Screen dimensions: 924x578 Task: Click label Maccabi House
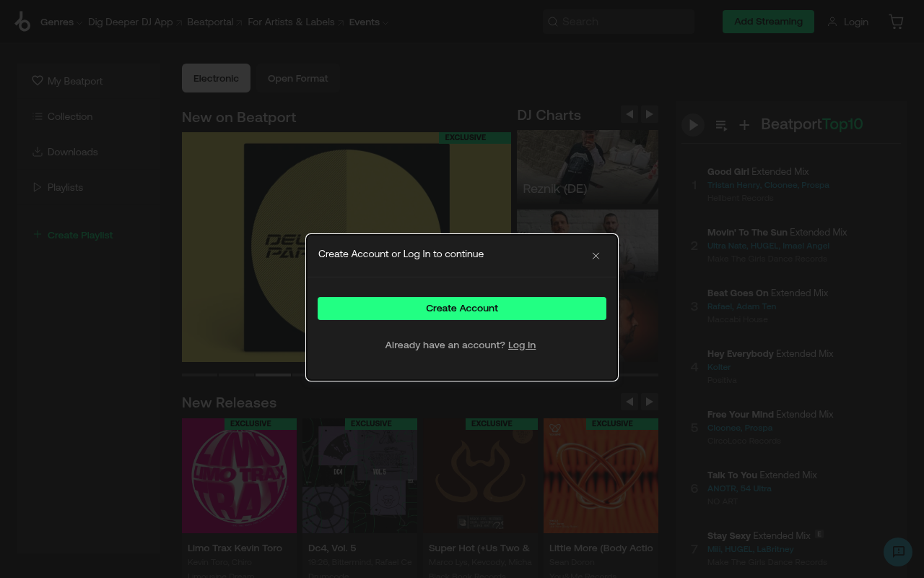[x=738, y=319]
